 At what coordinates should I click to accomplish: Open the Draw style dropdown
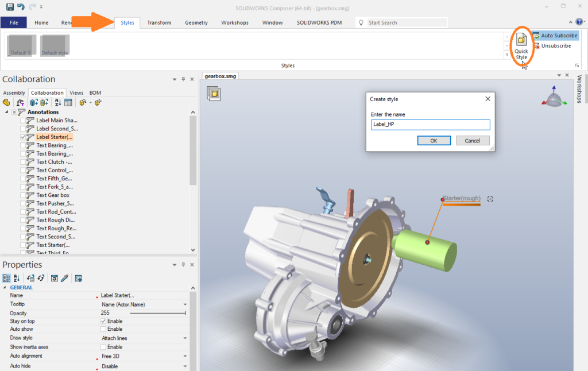point(185,338)
